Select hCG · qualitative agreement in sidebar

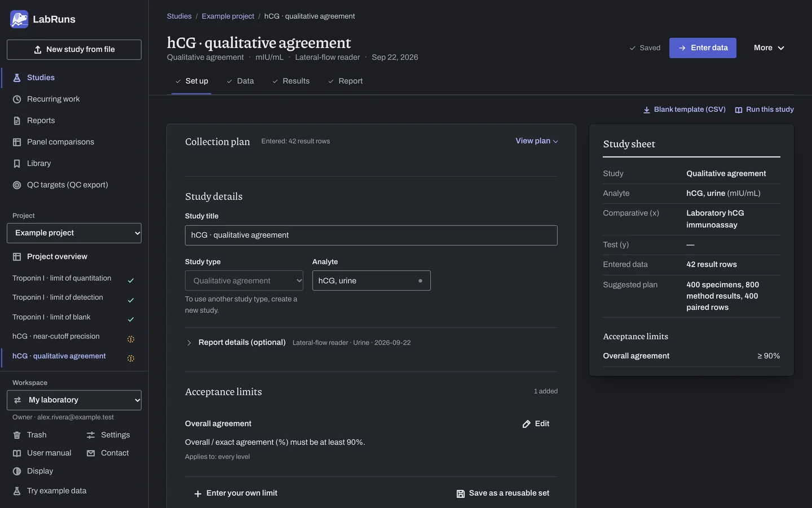click(x=74, y=357)
